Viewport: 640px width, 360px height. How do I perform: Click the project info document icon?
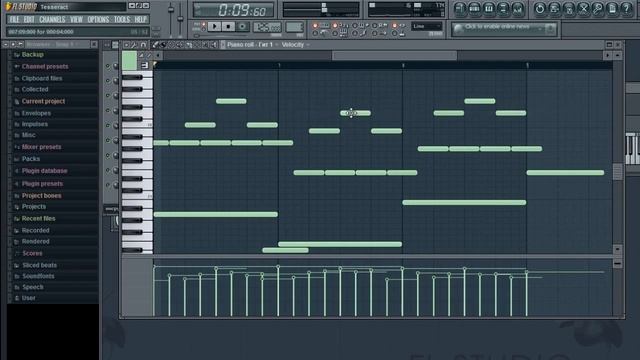pyautogui.click(x=612, y=9)
